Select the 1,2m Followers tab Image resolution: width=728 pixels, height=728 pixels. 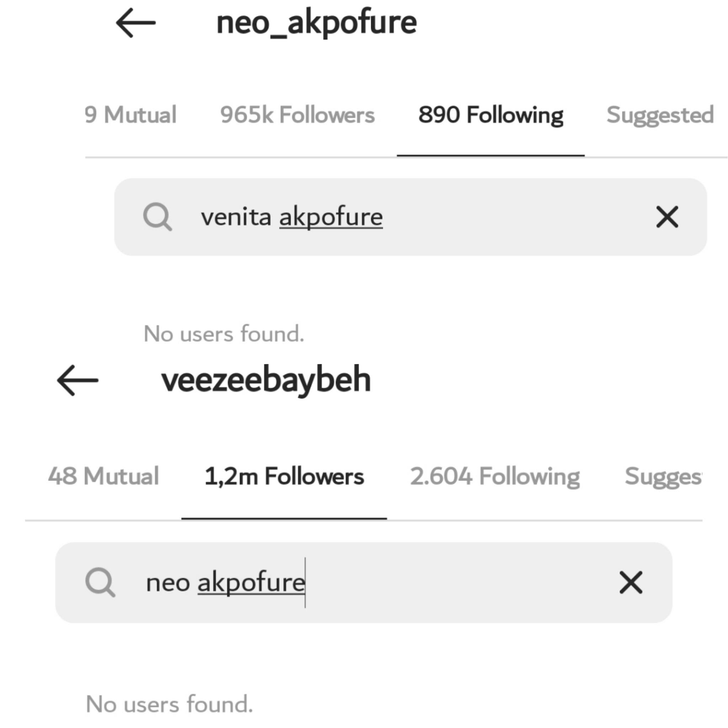284,476
